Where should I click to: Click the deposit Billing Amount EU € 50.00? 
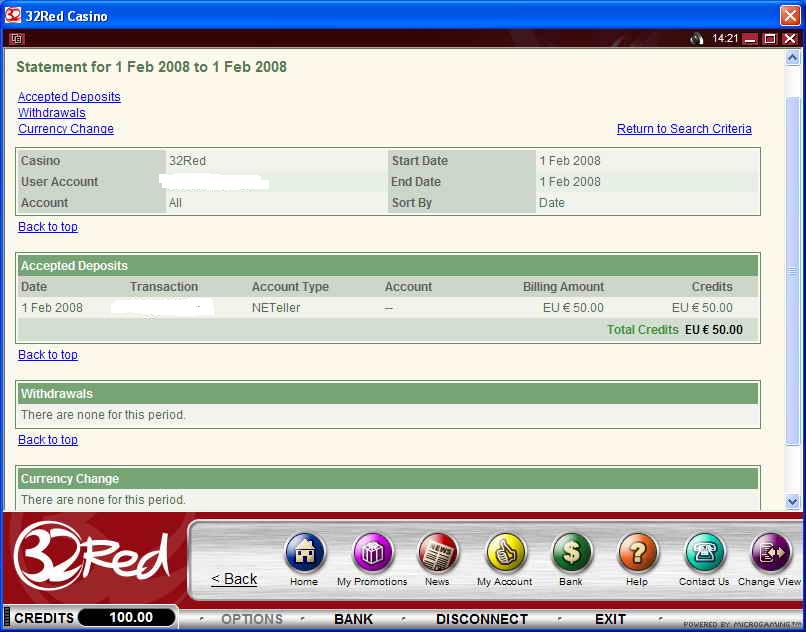click(x=573, y=308)
